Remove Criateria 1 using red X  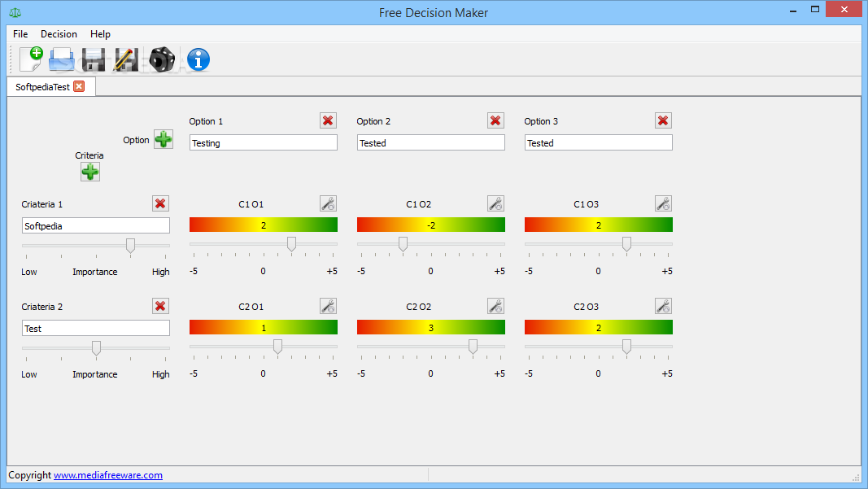coord(160,203)
